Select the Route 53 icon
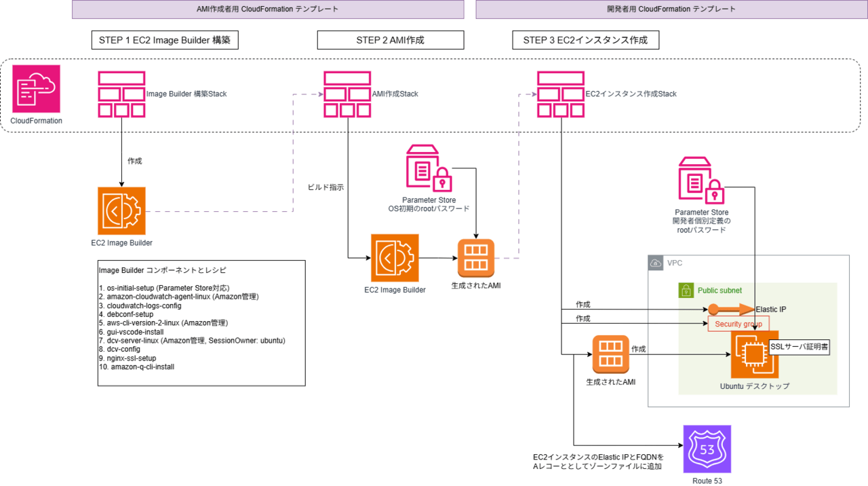The height and width of the screenshot is (486, 868). [x=707, y=449]
